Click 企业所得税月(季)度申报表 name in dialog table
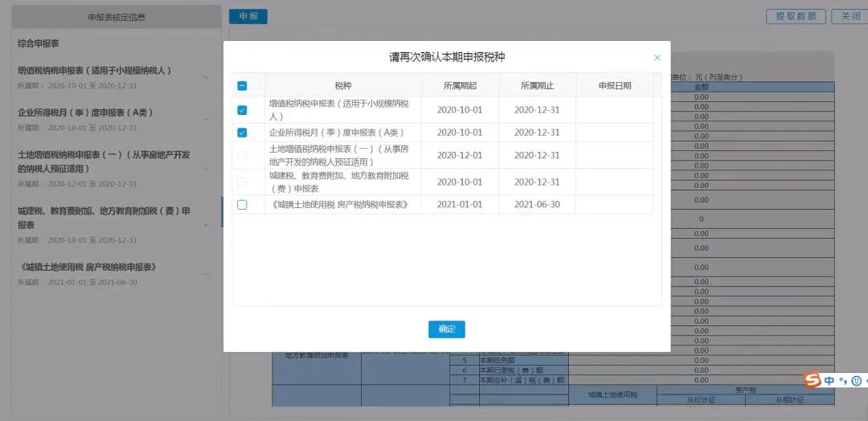This screenshot has height=421, width=868. pyautogui.click(x=337, y=133)
